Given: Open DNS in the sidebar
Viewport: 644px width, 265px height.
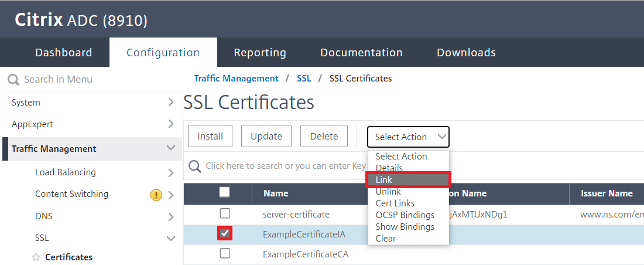Looking at the screenshot, I should (x=44, y=216).
